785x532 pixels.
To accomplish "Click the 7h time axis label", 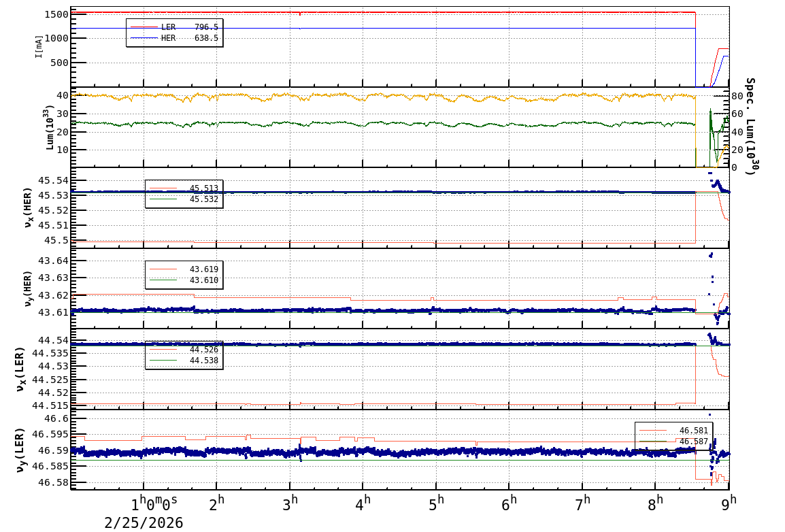I will pos(582,503).
